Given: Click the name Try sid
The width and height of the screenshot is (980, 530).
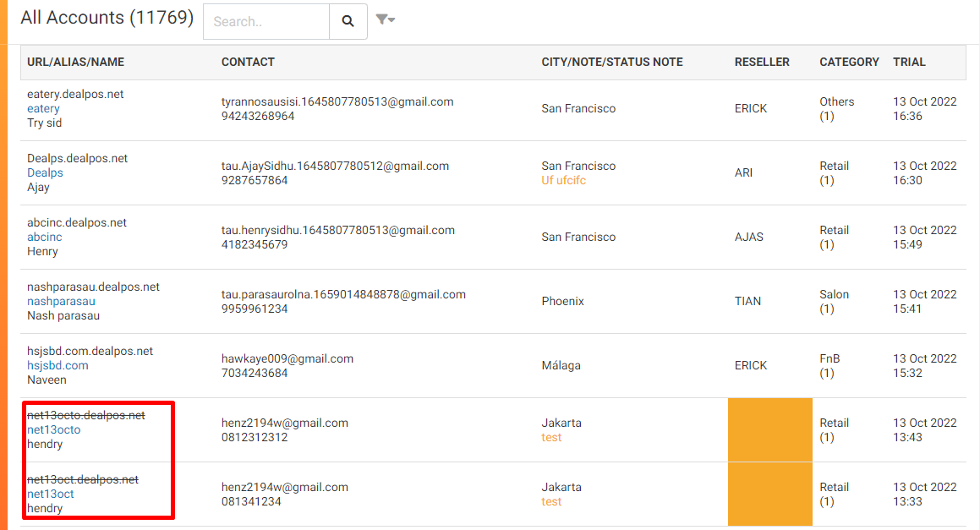Looking at the screenshot, I should (x=44, y=123).
